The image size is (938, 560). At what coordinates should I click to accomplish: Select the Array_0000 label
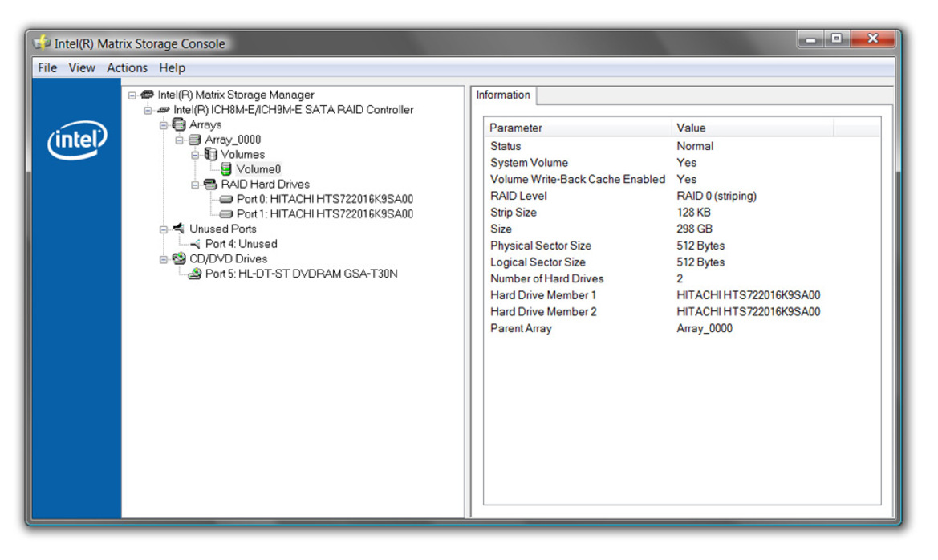[x=233, y=140]
